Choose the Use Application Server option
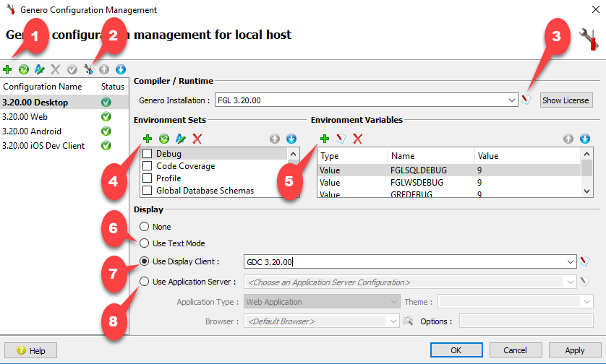 click(x=144, y=282)
